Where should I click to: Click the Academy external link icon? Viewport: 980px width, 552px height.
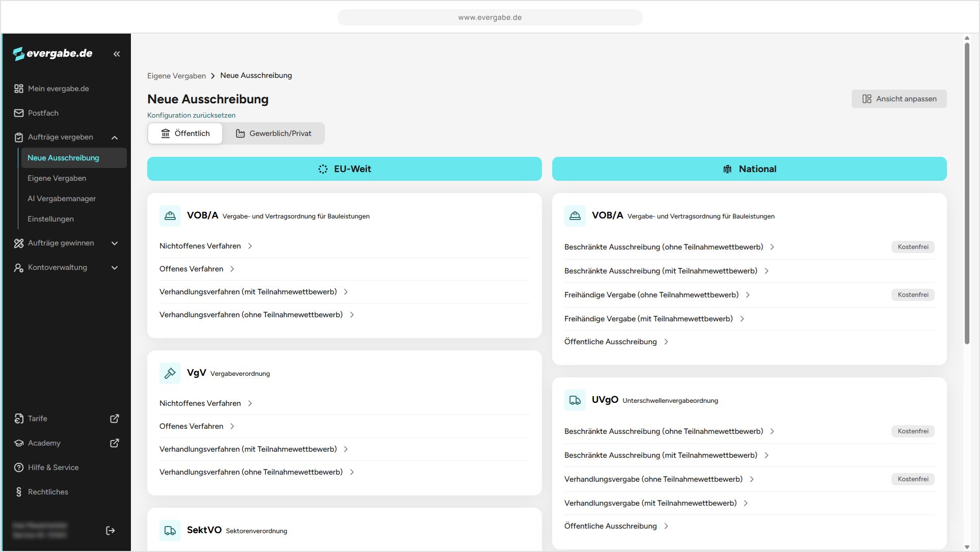tap(115, 443)
